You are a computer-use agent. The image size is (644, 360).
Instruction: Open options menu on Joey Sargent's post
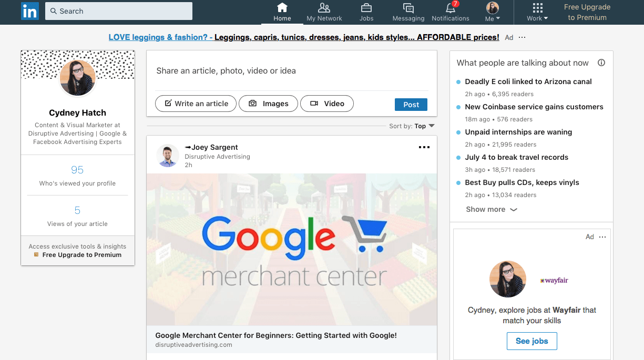coord(424,147)
